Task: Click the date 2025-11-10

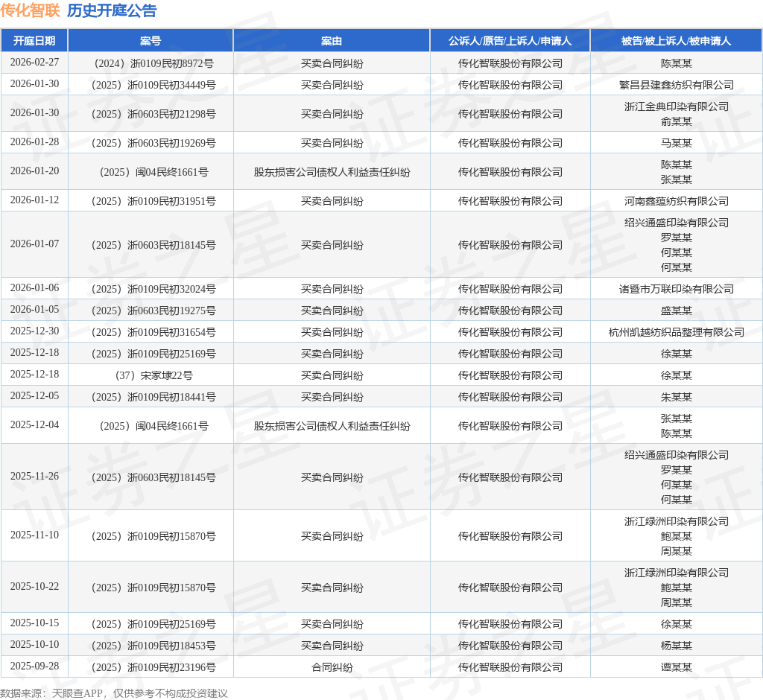Action: [x=34, y=535]
